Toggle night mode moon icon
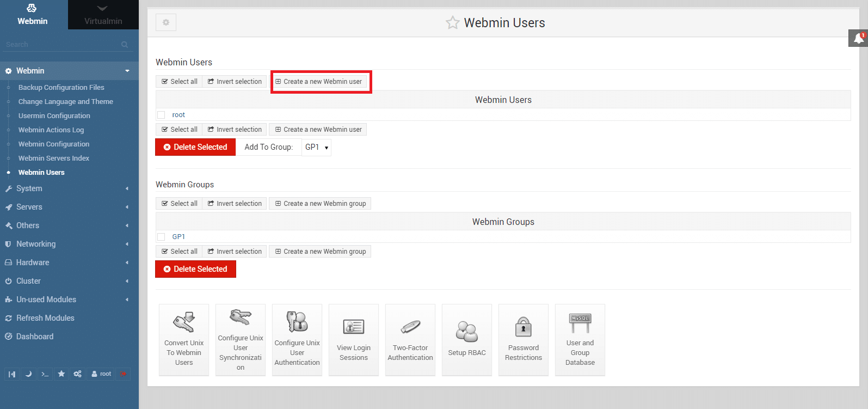This screenshot has width=868, height=409. 28,374
